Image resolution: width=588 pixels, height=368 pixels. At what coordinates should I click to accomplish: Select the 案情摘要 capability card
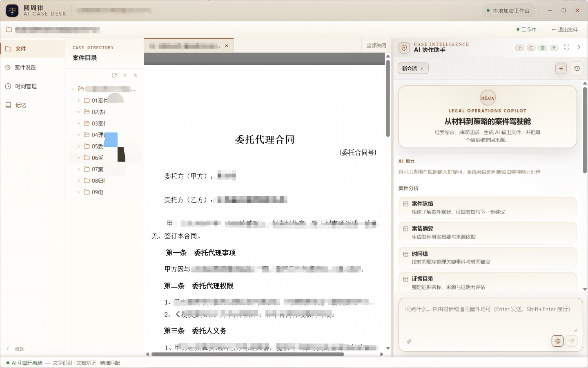pos(488,233)
